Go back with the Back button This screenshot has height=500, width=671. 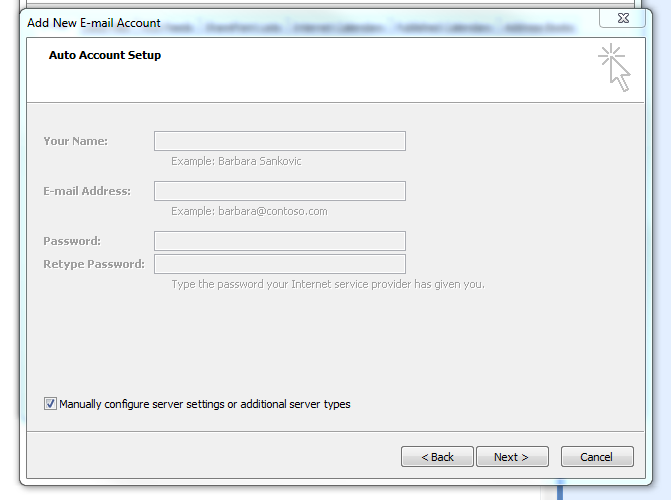click(437, 457)
